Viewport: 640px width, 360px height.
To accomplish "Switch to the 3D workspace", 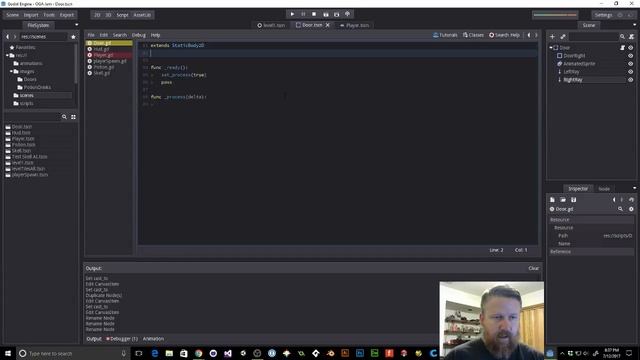I will (x=108, y=15).
